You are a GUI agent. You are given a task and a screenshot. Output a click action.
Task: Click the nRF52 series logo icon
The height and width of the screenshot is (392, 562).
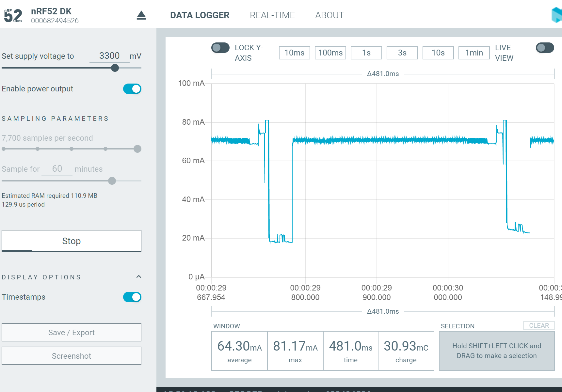pos(13,15)
